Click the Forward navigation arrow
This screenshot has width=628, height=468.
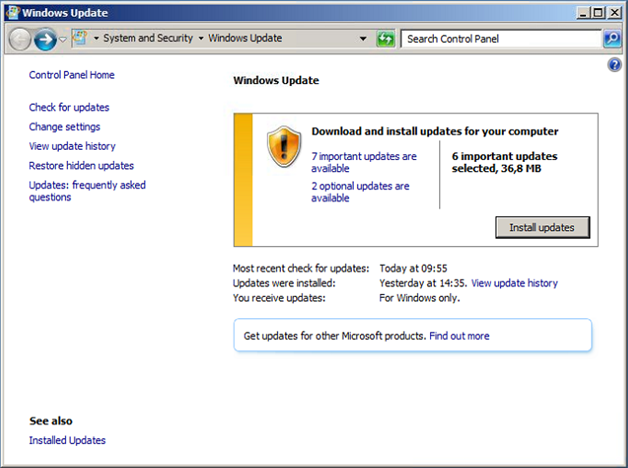tap(45, 39)
